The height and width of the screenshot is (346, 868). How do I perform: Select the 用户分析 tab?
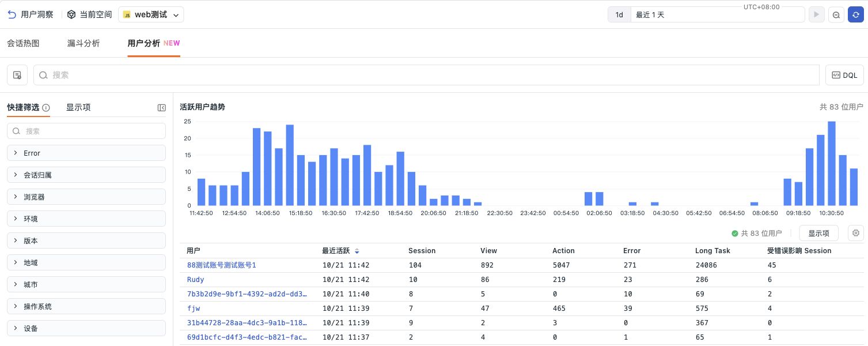pyautogui.click(x=154, y=43)
